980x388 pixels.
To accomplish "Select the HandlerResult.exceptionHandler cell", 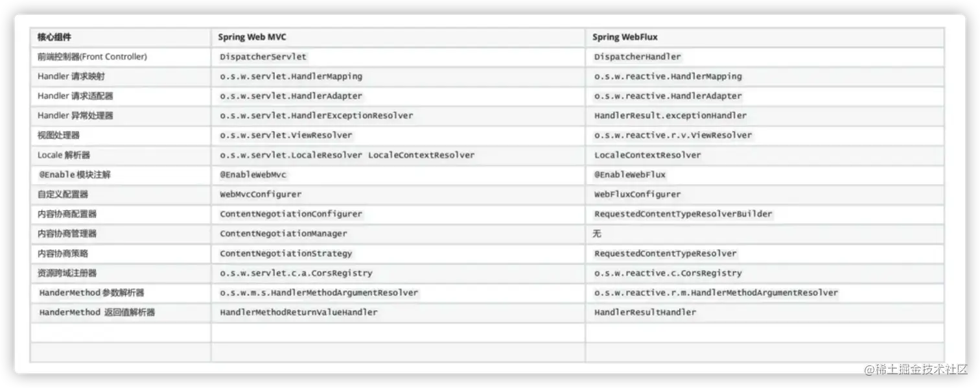I will 670,115.
